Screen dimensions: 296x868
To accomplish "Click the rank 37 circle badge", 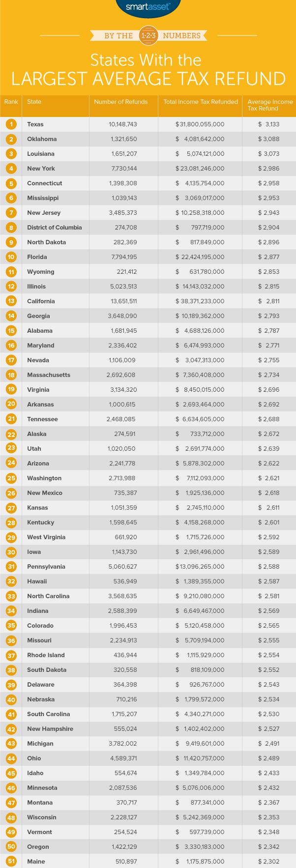I will tap(11, 655).
